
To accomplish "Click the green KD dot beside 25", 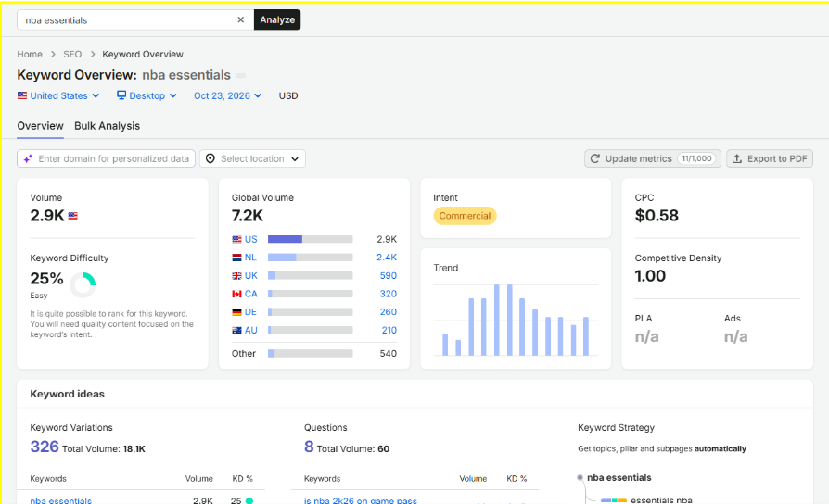I will 249,500.
